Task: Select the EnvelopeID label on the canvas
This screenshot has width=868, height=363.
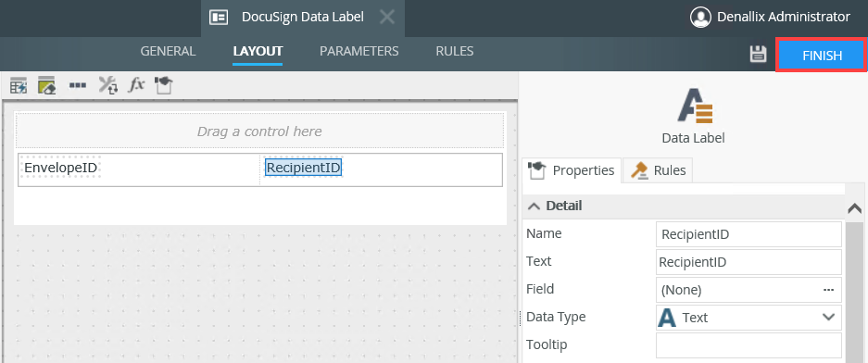Action: click(61, 167)
